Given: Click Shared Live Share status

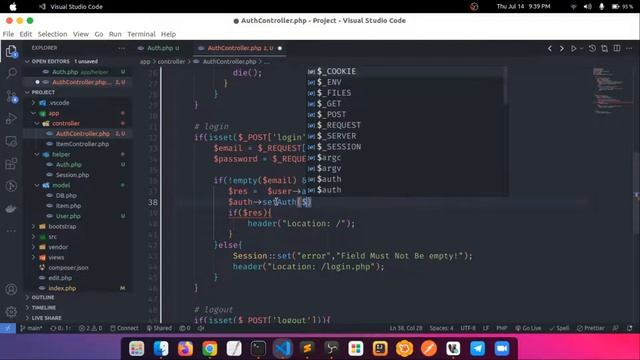Looking at the screenshot, I should point(159,328).
